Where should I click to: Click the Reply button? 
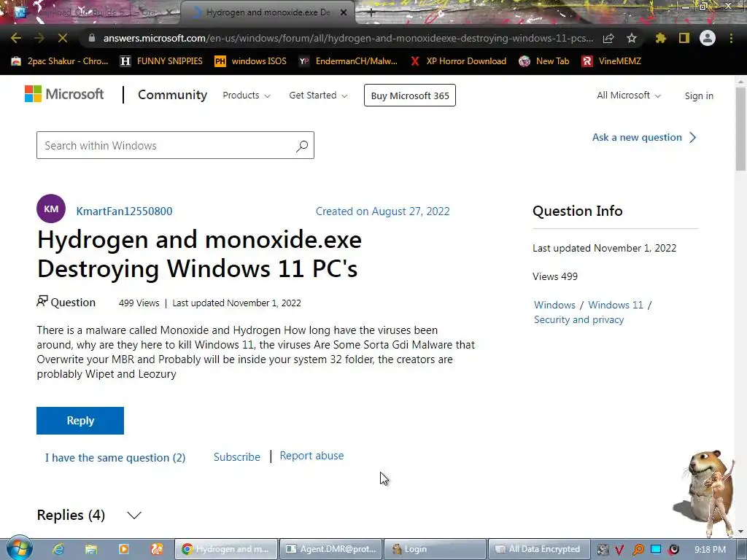coord(80,421)
